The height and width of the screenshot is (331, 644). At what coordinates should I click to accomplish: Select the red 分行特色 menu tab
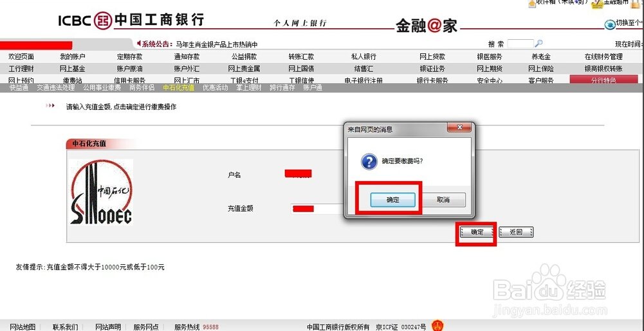click(x=603, y=80)
